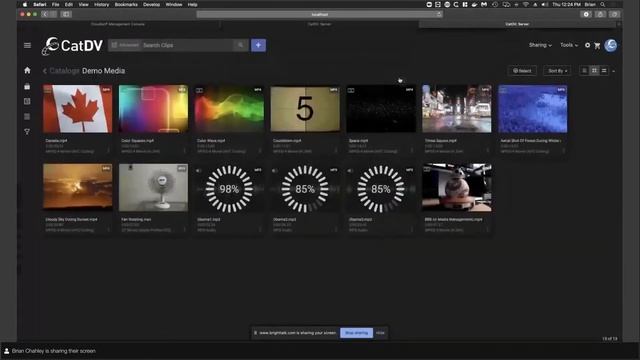
Task: Click the Catalogs breadcrumb link
Action: coord(64,71)
